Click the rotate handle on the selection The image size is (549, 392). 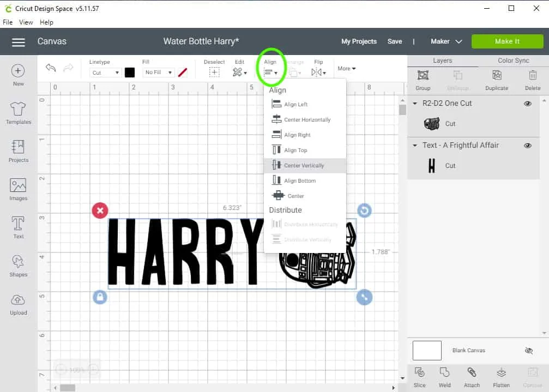click(x=365, y=210)
